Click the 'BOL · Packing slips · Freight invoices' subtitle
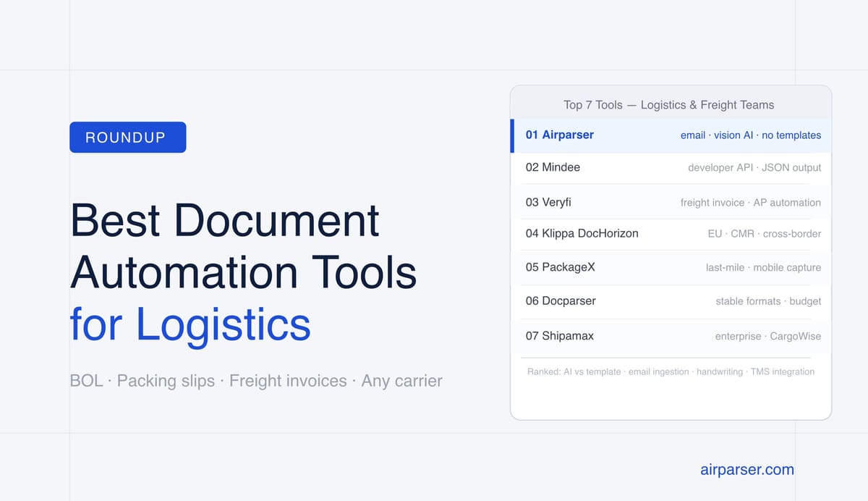The width and height of the screenshot is (868, 501). [256, 380]
